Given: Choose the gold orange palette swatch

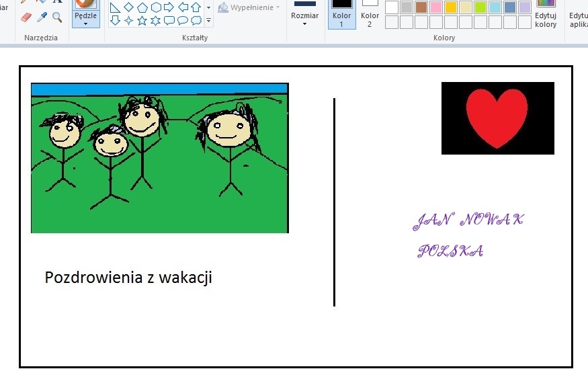Looking at the screenshot, I should tap(451, 7).
